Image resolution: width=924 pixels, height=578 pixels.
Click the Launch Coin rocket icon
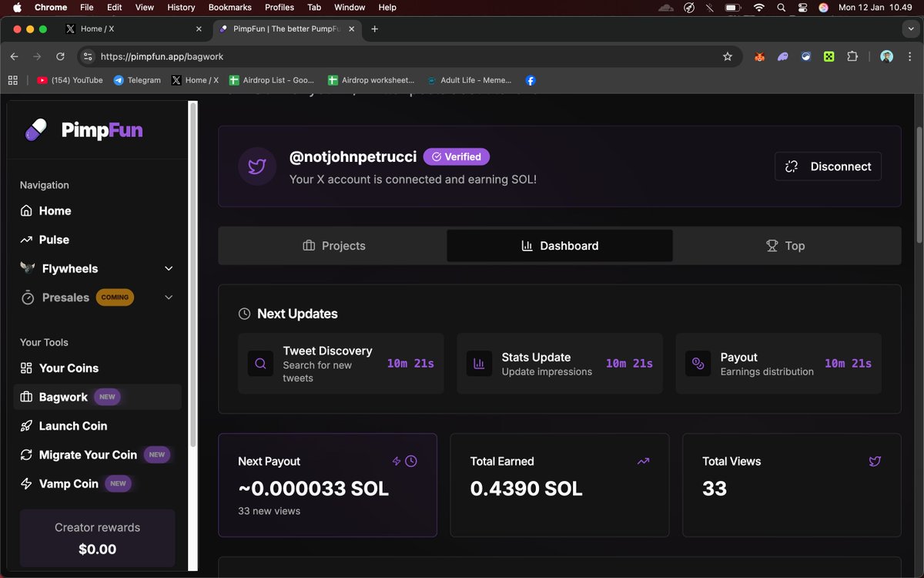pyautogui.click(x=26, y=426)
